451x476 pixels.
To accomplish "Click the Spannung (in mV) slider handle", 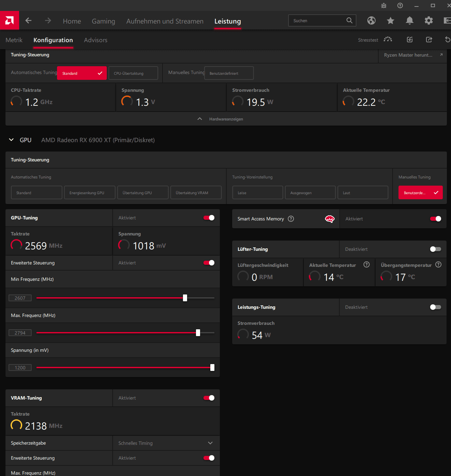I will coord(212,367).
